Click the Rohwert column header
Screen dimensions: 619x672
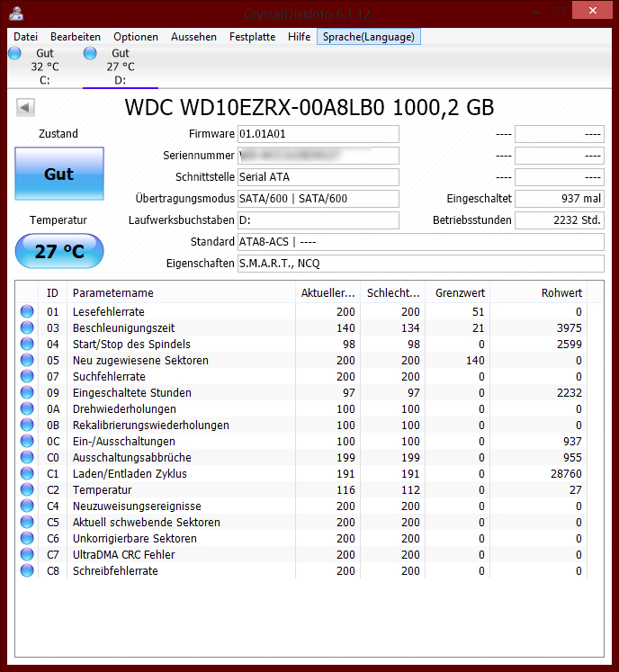tap(538, 293)
